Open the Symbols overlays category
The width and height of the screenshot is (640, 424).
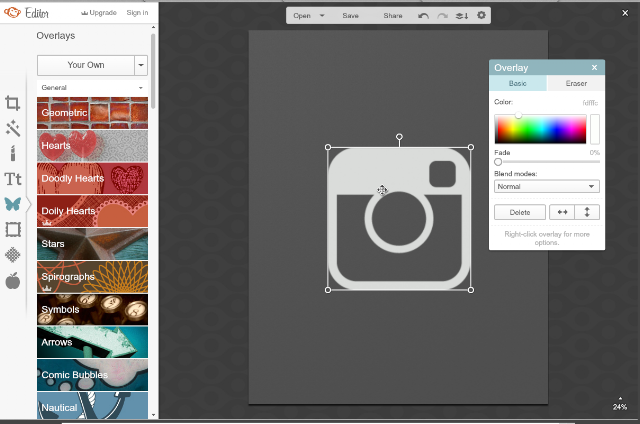click(93, 310)
